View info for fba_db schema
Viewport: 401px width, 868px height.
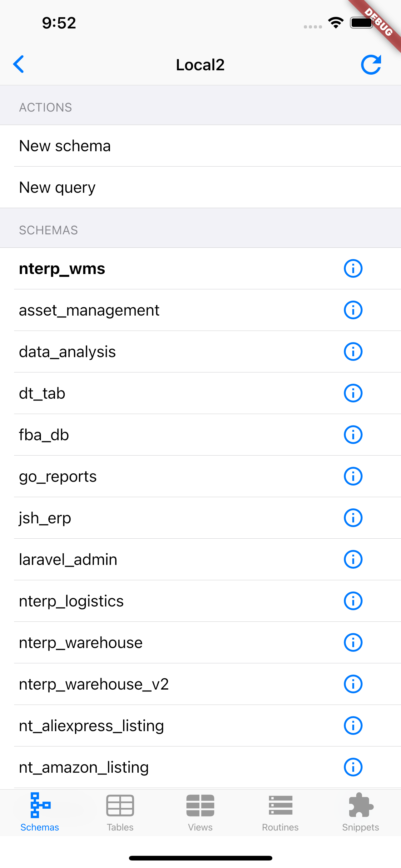click(353, 435)
